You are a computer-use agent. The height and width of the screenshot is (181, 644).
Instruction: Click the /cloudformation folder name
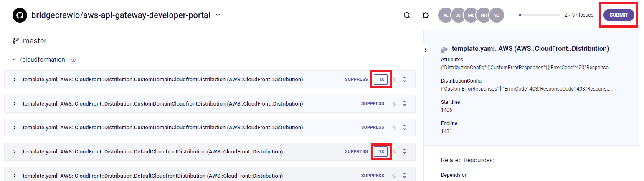tap(42, 60)
